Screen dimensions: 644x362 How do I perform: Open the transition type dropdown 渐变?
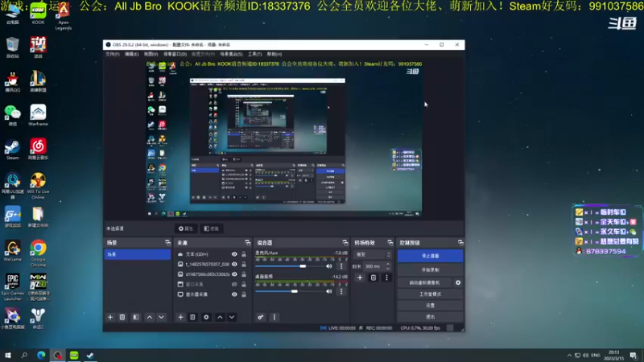[372, 255]
